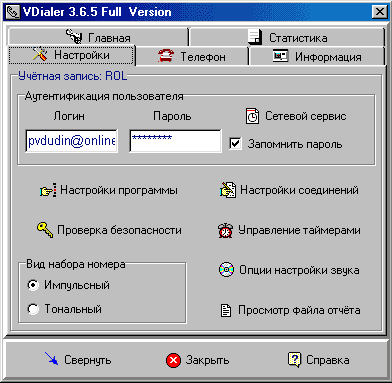This screenshot has height=383, width=392.
Task: Click the CD icon for sound options
Action: point(226,270)
